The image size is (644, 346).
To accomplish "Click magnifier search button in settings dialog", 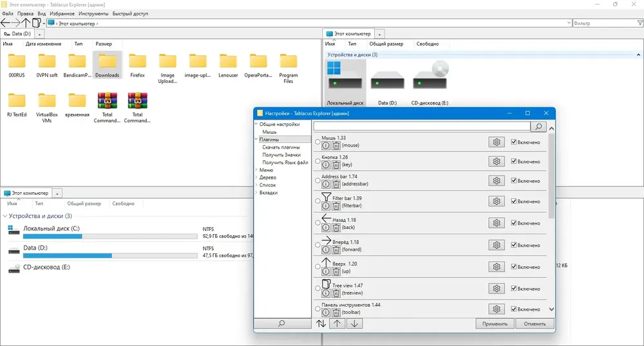I will pos(538,127).
